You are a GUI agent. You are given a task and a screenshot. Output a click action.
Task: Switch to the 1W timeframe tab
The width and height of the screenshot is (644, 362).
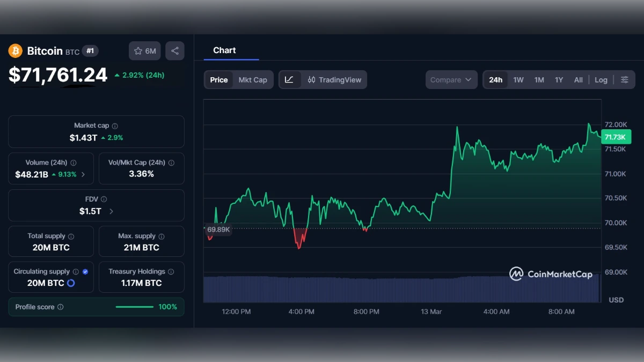coord(518,79)
